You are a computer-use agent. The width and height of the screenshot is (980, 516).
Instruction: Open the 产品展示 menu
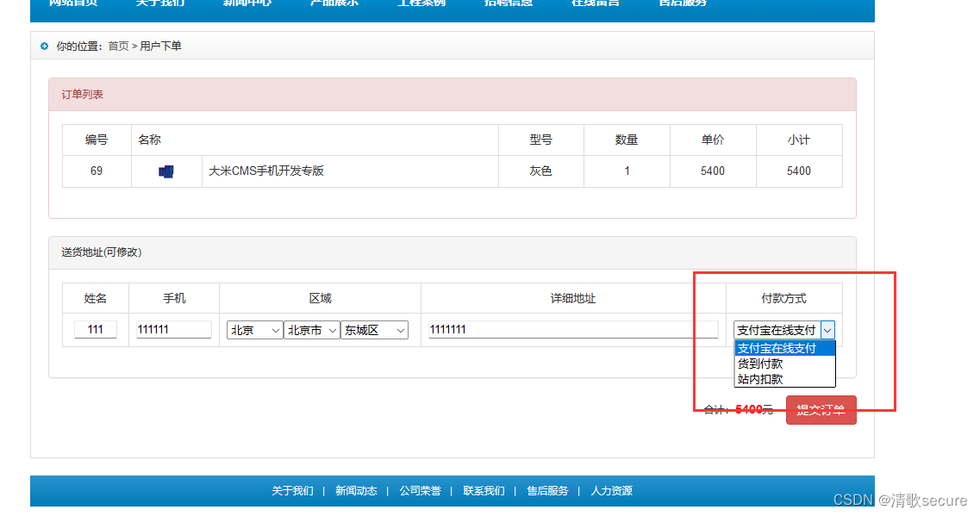click(x=333, y=4)
